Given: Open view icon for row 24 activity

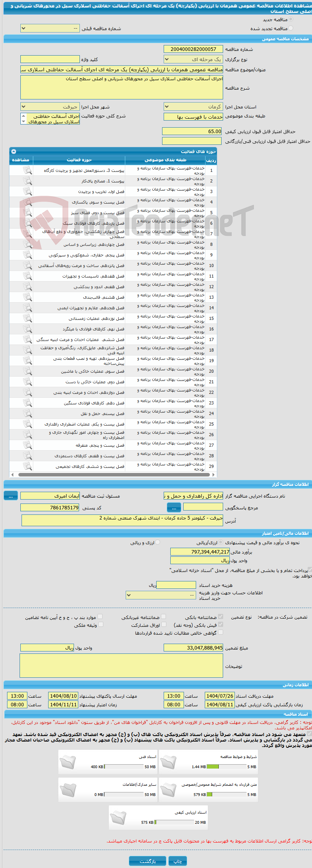Looking at the screenshot, I should pyautogui.click(x=27, y=413).
